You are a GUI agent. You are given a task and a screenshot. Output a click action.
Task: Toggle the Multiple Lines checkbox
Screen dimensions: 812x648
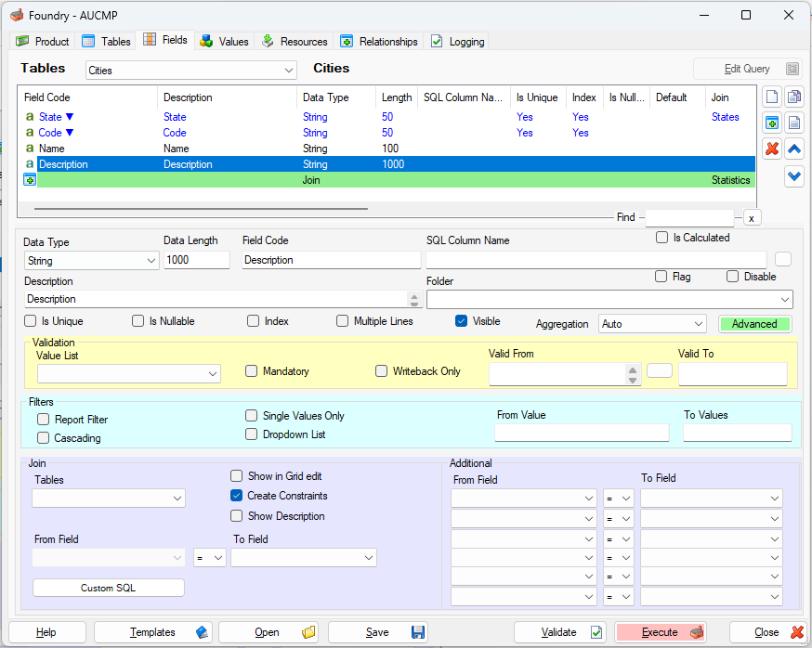tap(342, 321)
